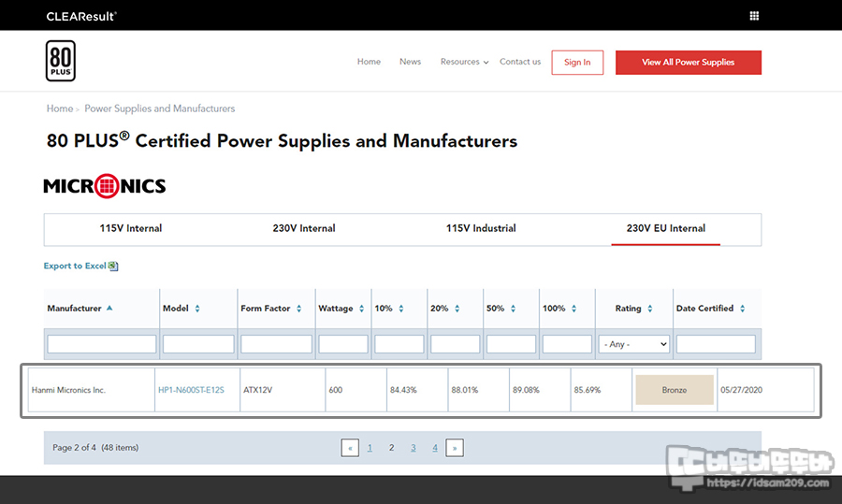Click the 85.69% cell

(601, 390)
